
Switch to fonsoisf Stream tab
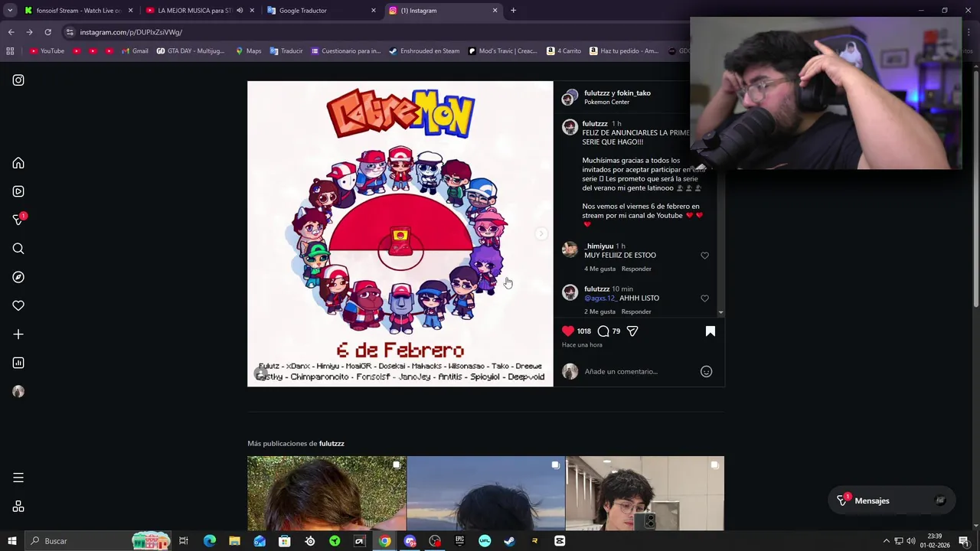click(77, 11)
